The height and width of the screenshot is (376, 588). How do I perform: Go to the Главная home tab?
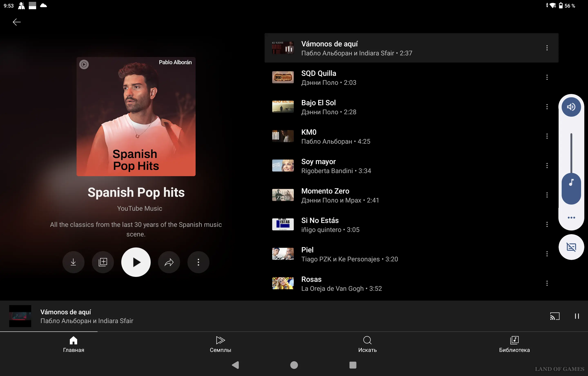[73, 344]
